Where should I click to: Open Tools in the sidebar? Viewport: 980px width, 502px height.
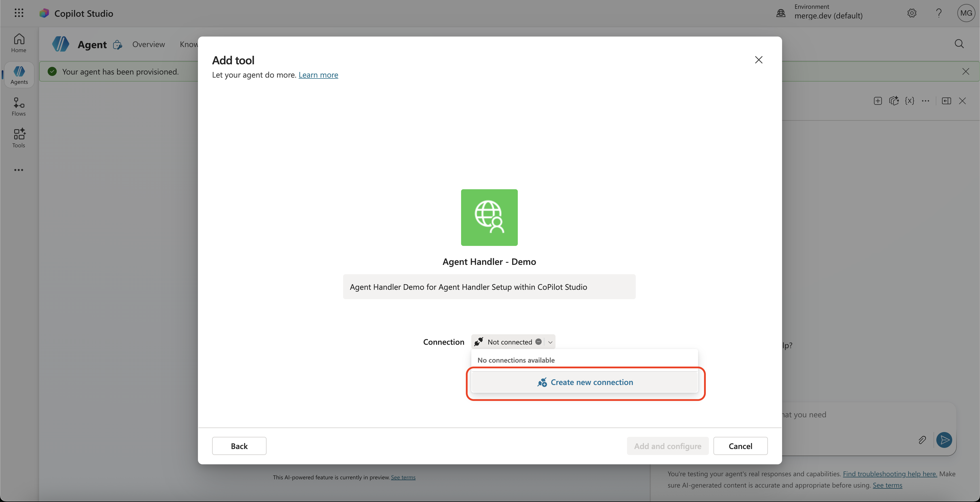pos(19,138)
